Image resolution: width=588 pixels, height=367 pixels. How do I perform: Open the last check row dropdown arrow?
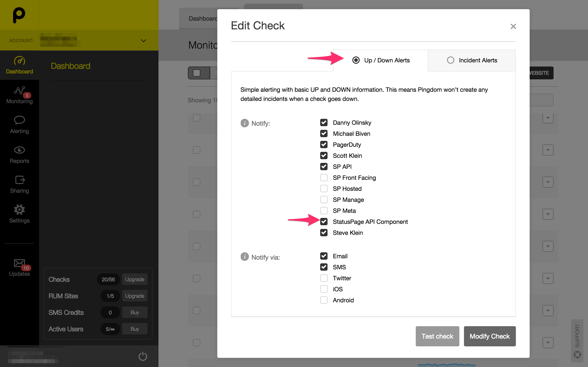[x=548, y=342]
